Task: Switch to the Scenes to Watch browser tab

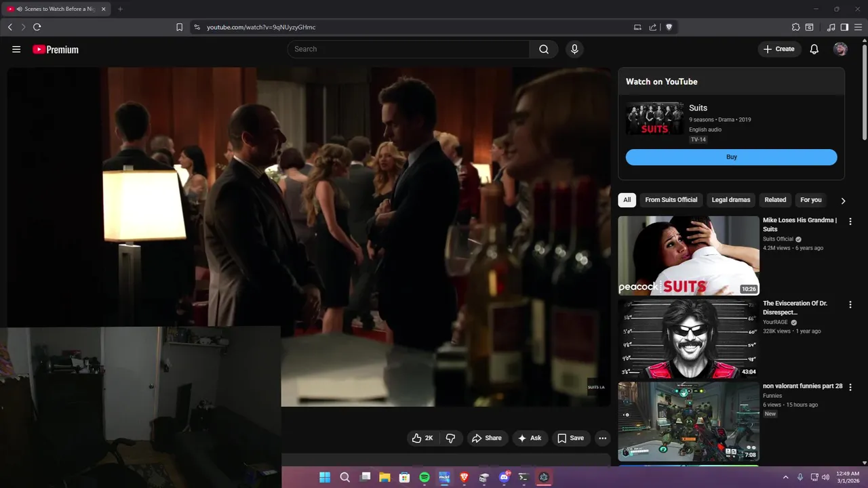Action: (56, 9)
